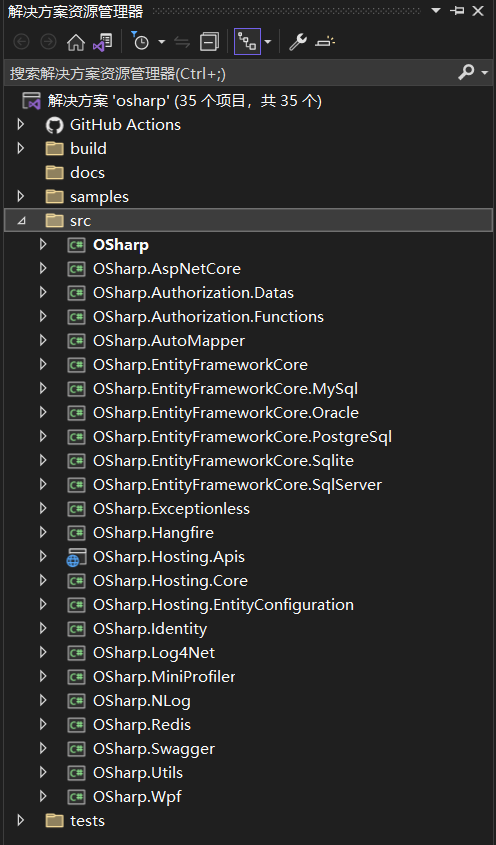Click the Solution Explorer search field
Screen dimensions: 496x845
[x=232, y=73]
